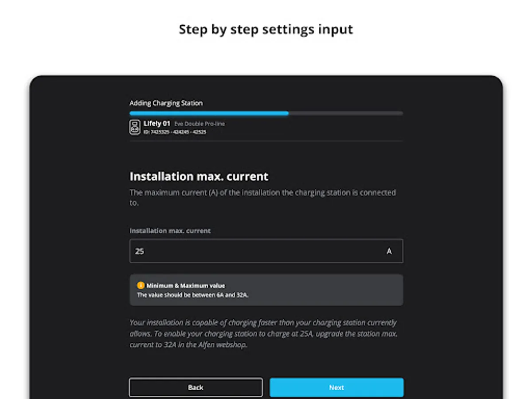This screenshot has width=532, height=399.
Task: Click the blue filled part of progress bar
Action: click(209, 113)
